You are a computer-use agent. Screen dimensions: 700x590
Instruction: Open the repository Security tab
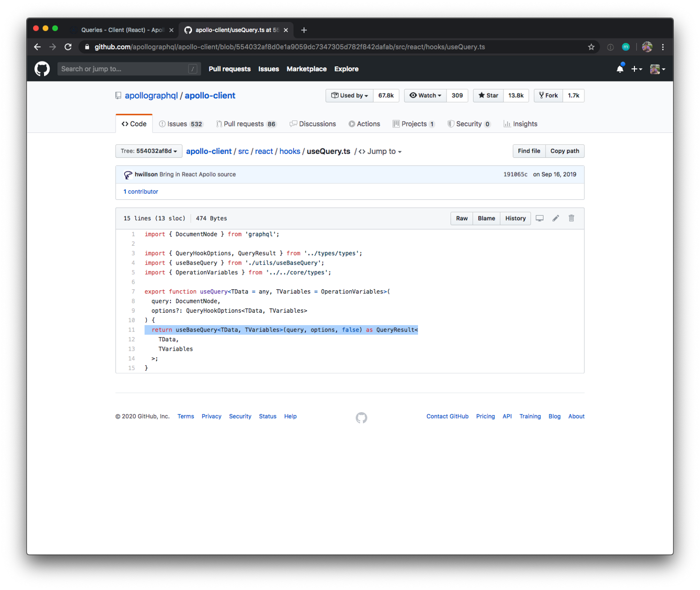pos(469,124)
